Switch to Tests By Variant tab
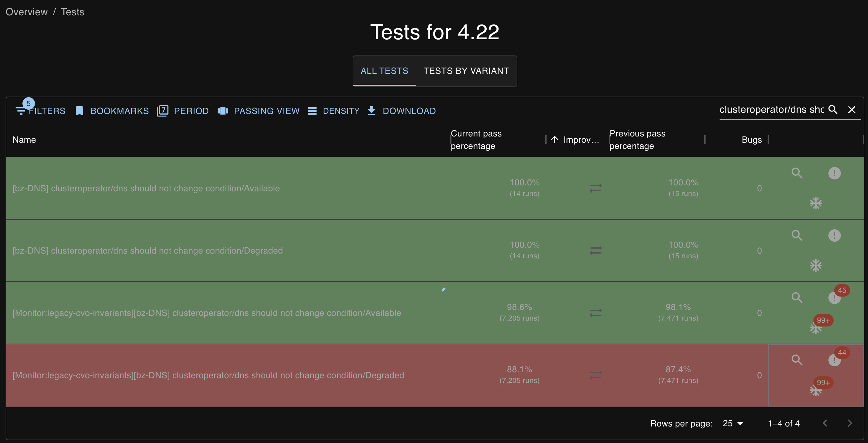This screenshot has width=868, height=443. [x=466, y=71]
